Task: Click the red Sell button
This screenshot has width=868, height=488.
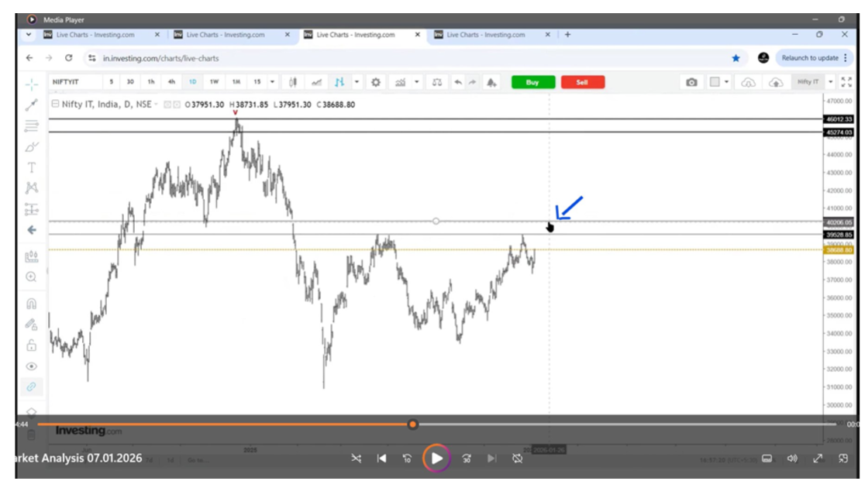Action: tap(582, 82)
